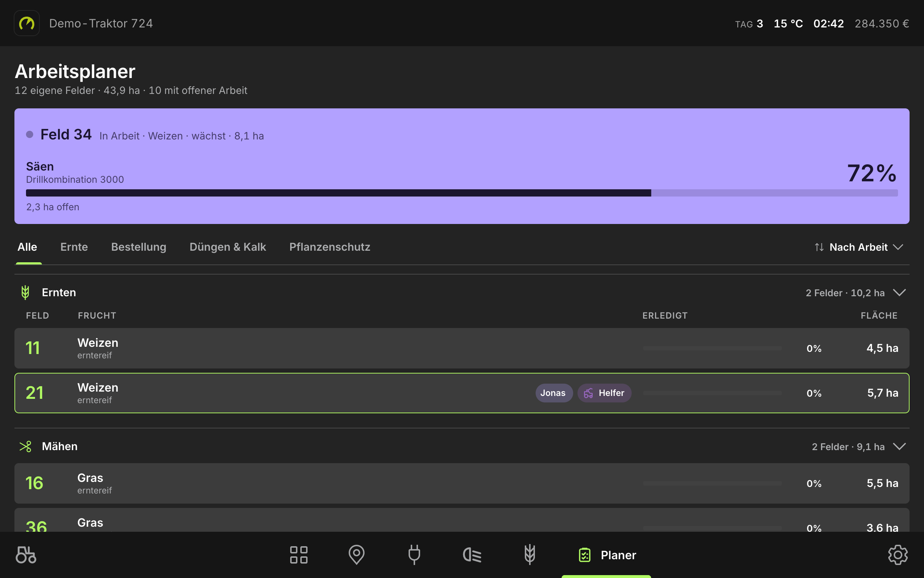Click the ERLEDIGT column header
Viewport: 924px width, 578px height.
tap(665, 316)
